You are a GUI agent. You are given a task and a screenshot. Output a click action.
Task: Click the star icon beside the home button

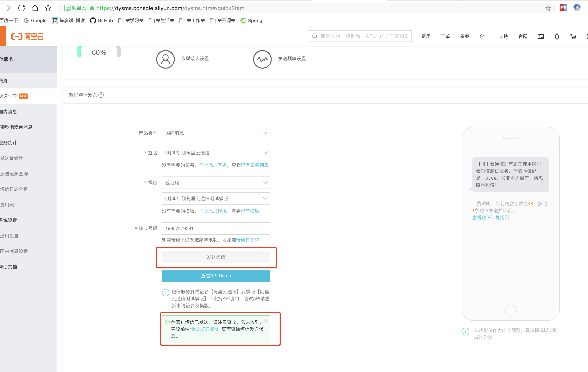coord(48,8)
